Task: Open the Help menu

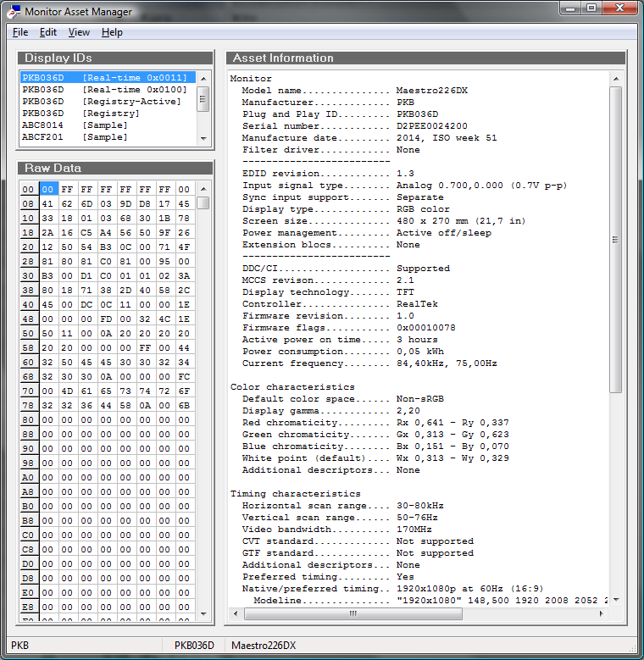Action: pos(112,32)
